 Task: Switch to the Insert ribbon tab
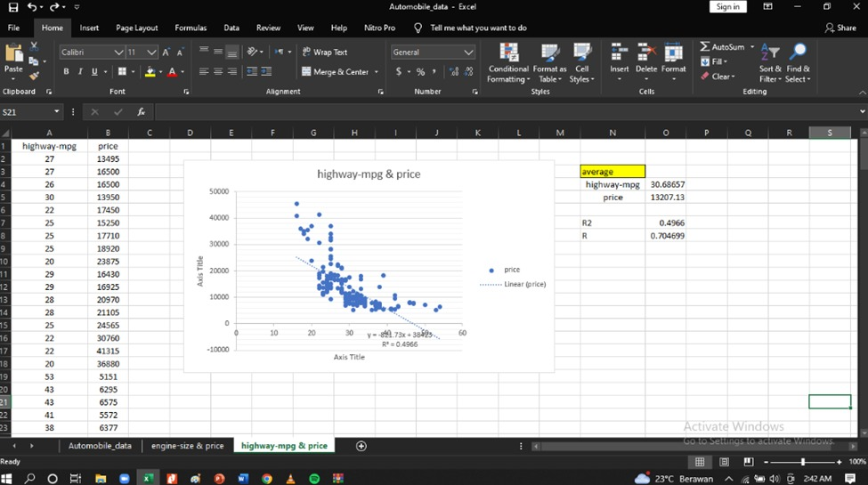(x=89, y=28)
